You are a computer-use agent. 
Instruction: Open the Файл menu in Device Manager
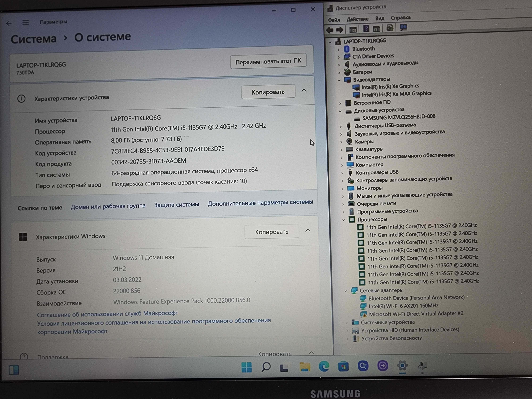tap(334, 20)
